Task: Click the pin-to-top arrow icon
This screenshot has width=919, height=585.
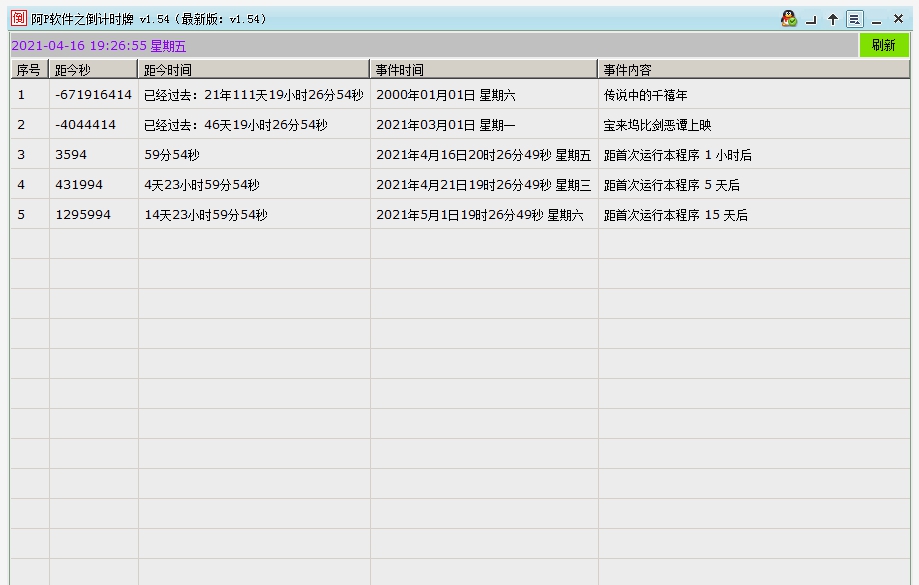Action: coord(833,17)
